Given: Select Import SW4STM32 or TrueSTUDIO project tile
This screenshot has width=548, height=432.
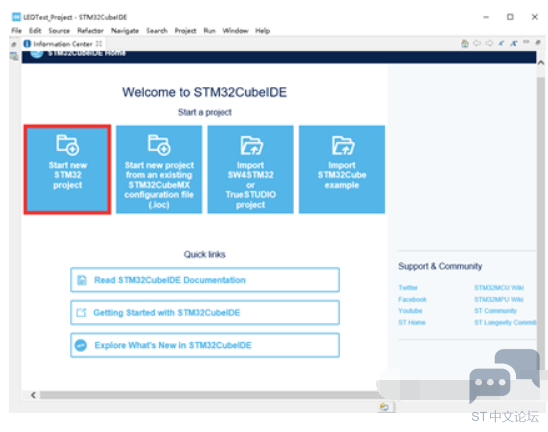Looking at the screenshot, I should tap(251, 170).
